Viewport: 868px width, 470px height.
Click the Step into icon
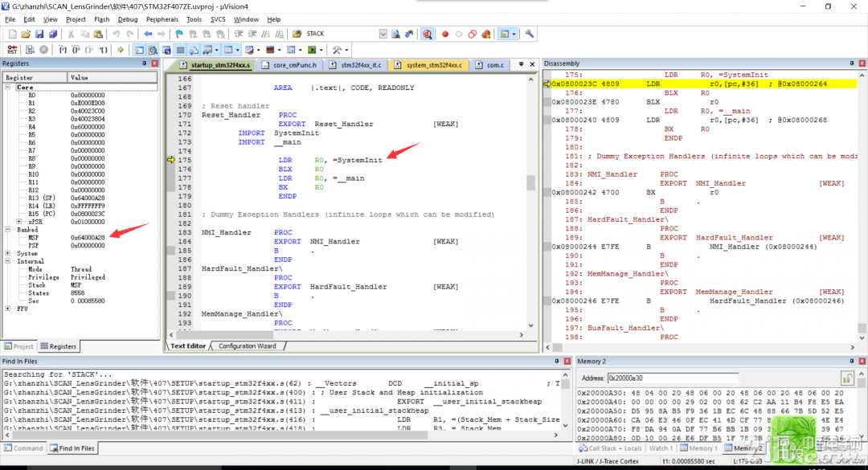tap(63, 50)
